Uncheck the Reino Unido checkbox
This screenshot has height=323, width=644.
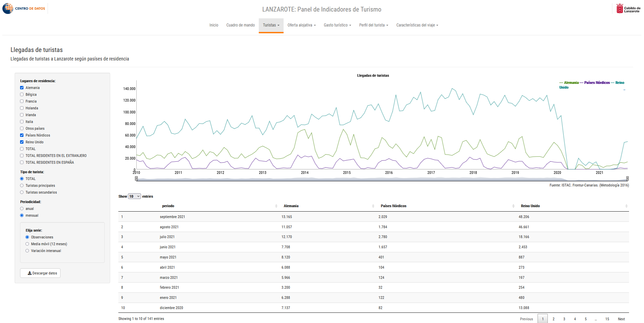[x=22, y=142]
